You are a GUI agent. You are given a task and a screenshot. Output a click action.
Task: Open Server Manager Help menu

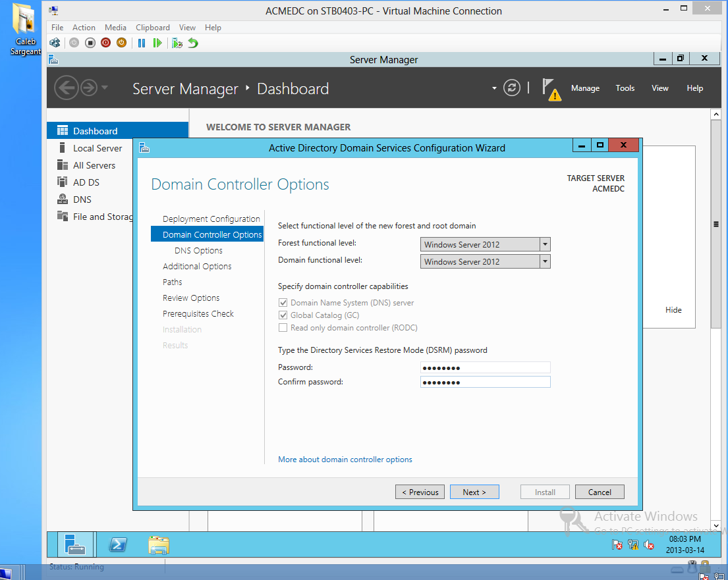click(694, 88)
